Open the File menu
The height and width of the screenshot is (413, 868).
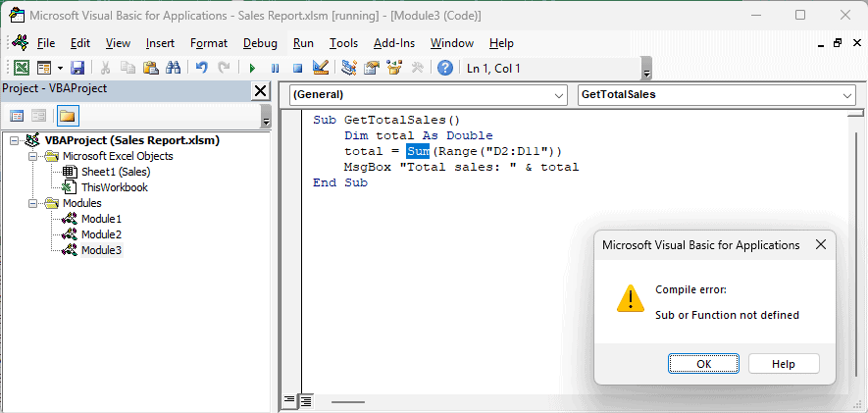46,43
